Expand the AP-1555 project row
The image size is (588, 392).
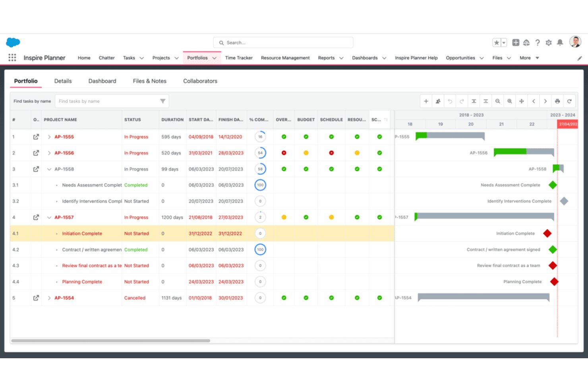point(49,137)
